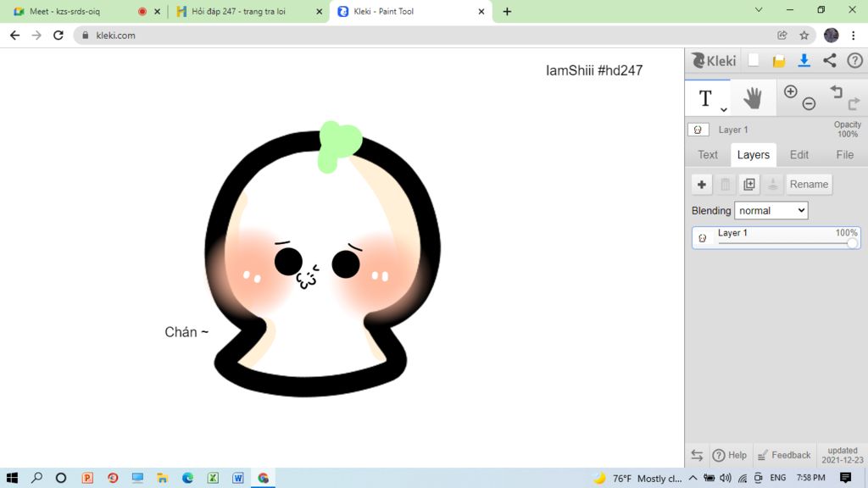This screenshot has width=868, height=488.
Task: Open Windows search from the taskbar
Action: 36,478
